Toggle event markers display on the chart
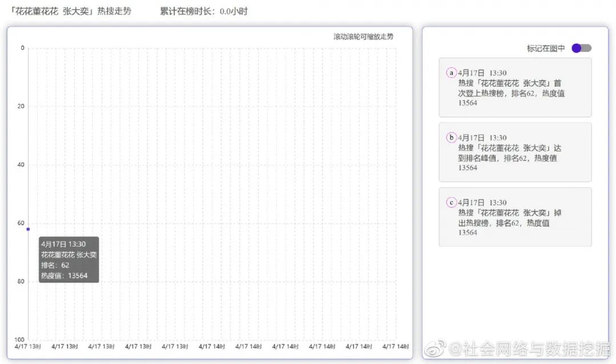This screenshot has height=364, width=616. (x=581, y=48)
